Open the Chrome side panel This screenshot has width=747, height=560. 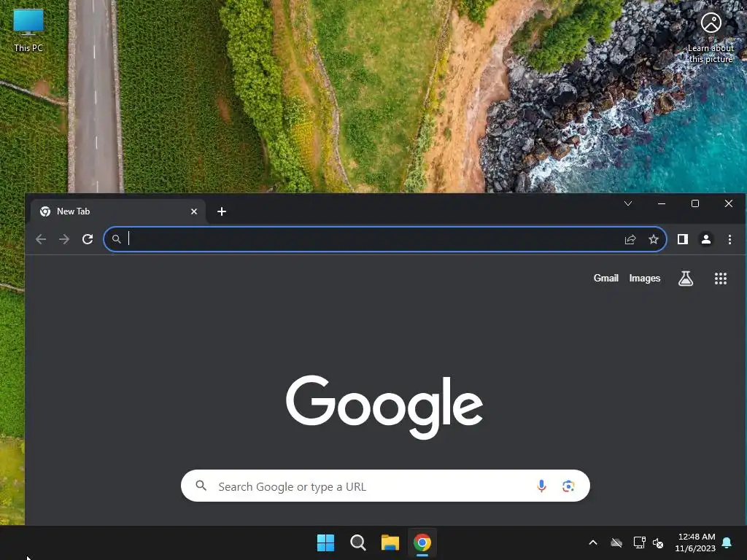[683, 239]
